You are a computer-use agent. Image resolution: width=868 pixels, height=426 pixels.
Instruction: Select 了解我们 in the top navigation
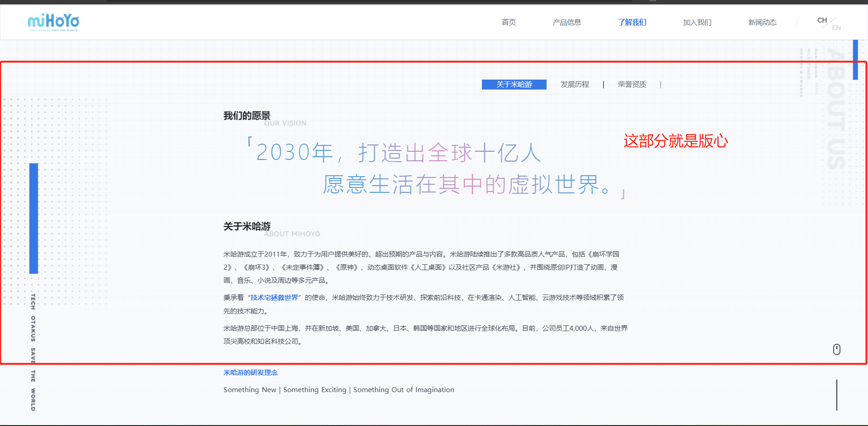(x=632, y=22)
